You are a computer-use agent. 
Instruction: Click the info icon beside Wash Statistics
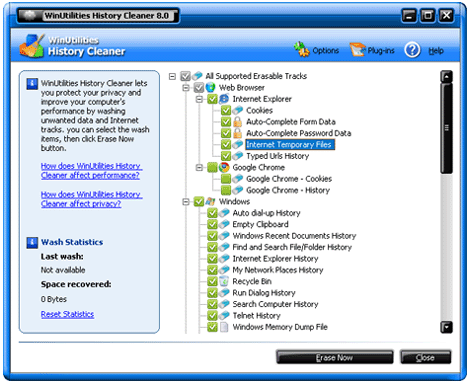pyautogui.click(x=32, y=242)
